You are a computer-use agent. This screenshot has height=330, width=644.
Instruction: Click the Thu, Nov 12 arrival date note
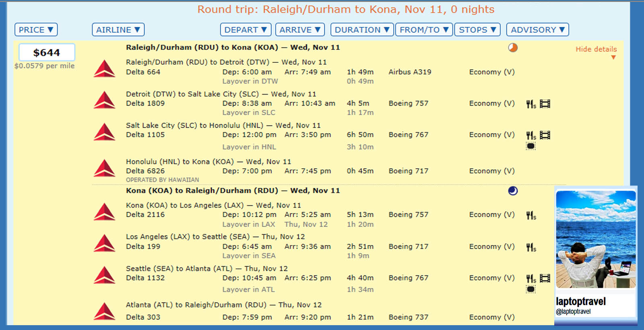pos(306,225)
